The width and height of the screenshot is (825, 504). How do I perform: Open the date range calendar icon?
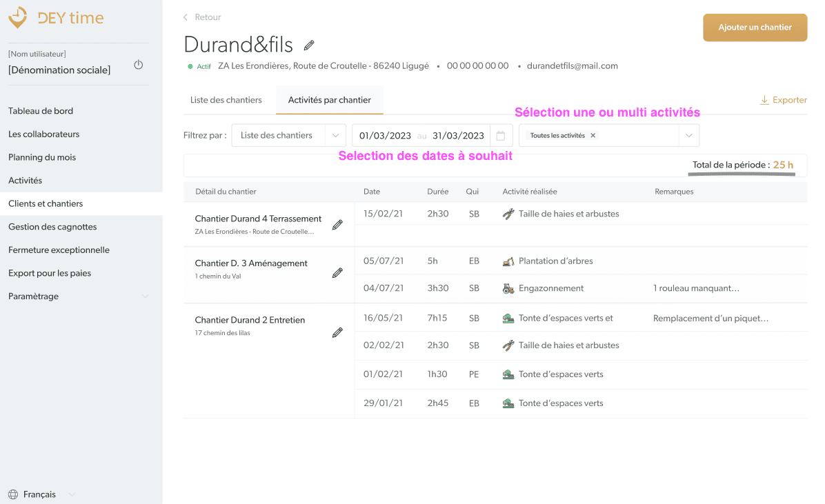(x=501, y=136)
